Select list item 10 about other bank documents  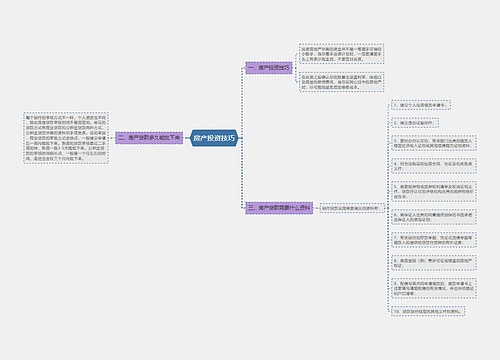[x=428, y=311]
